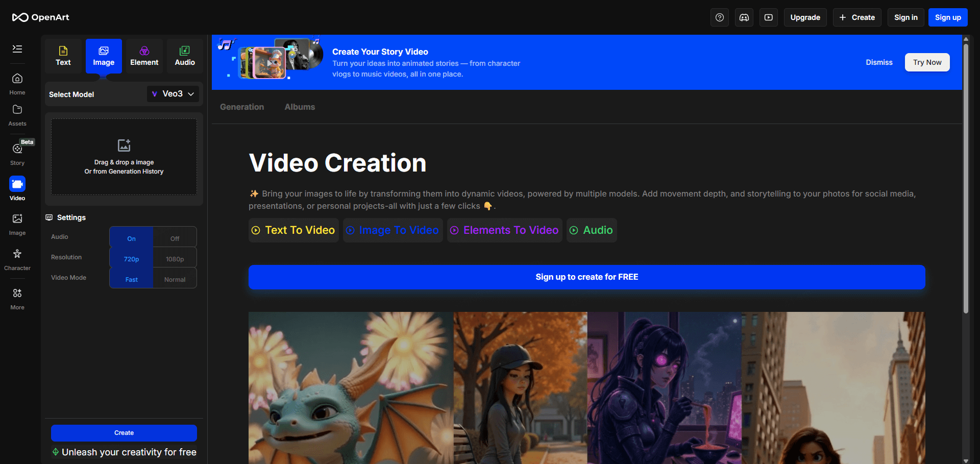
Task: Open green Audio link
Action: tap(592, 230)
